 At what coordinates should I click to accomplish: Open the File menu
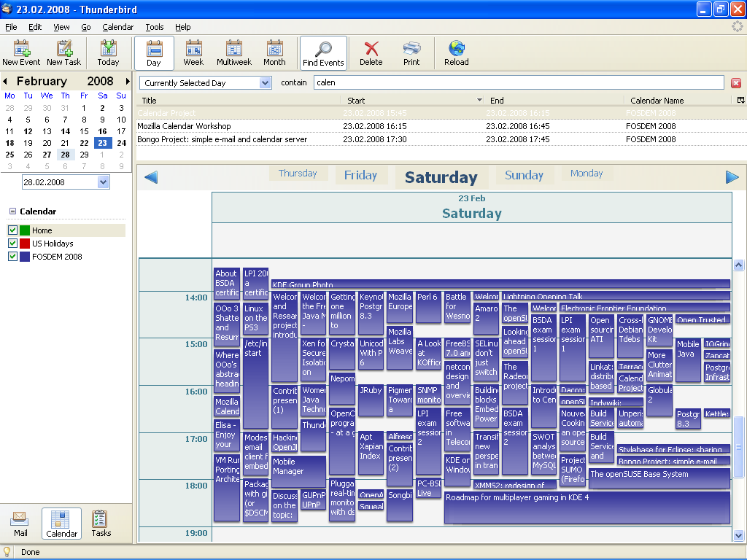pos(11,27)
